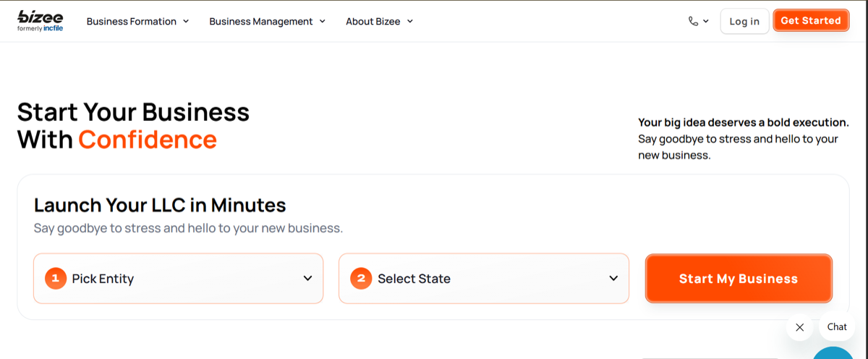Viewport: 868px width, 359px height.
Task: Open the About Bizee menu
Action: (379, 21)
